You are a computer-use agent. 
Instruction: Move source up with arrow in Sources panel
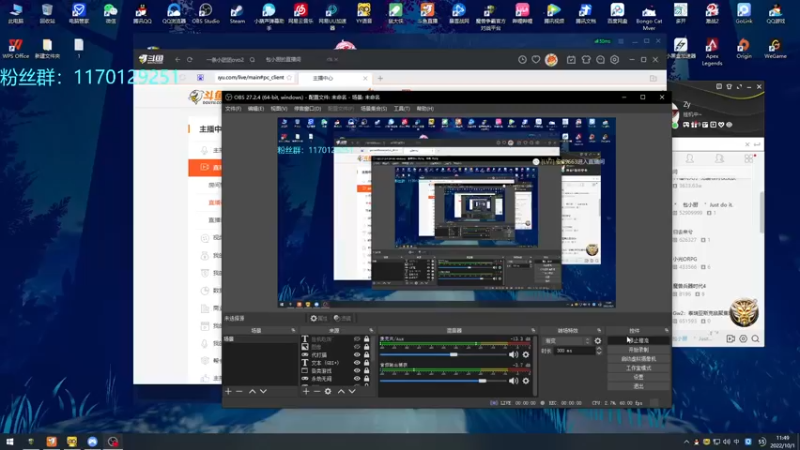(x=341, y=391)
